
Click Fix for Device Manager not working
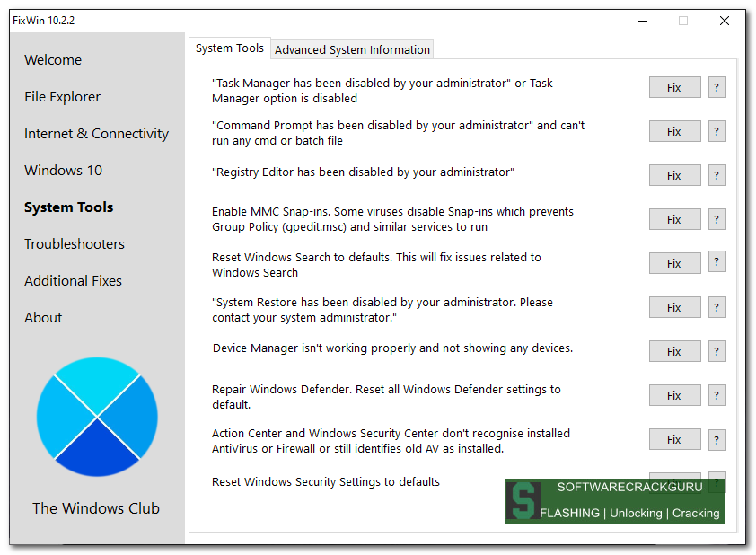pos(674,351)
